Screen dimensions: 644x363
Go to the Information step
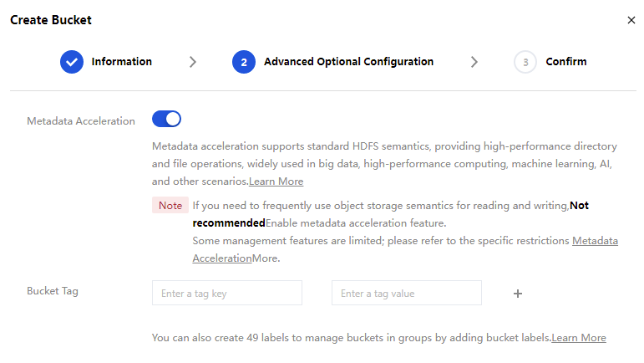pyautogui.click(x=121, y=62)
